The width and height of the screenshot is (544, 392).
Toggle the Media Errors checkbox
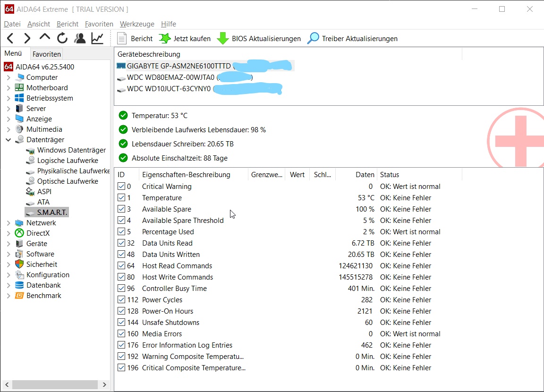click(121, 333)
